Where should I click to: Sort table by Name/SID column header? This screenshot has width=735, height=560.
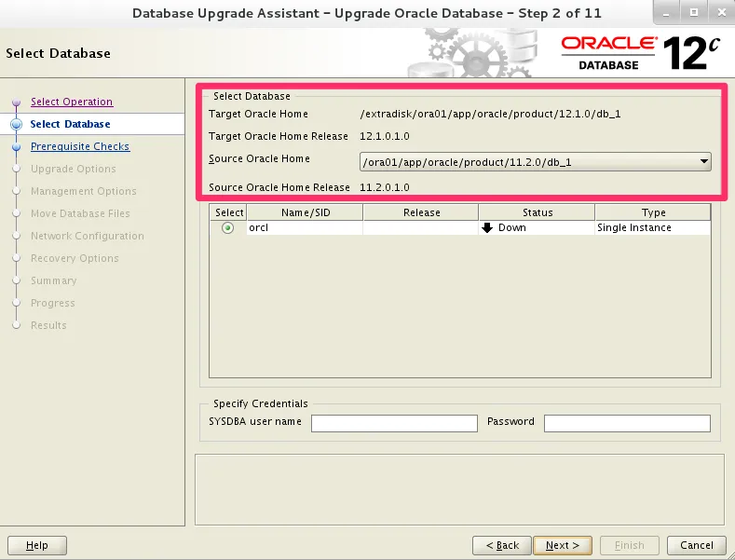tap(305, 212)
